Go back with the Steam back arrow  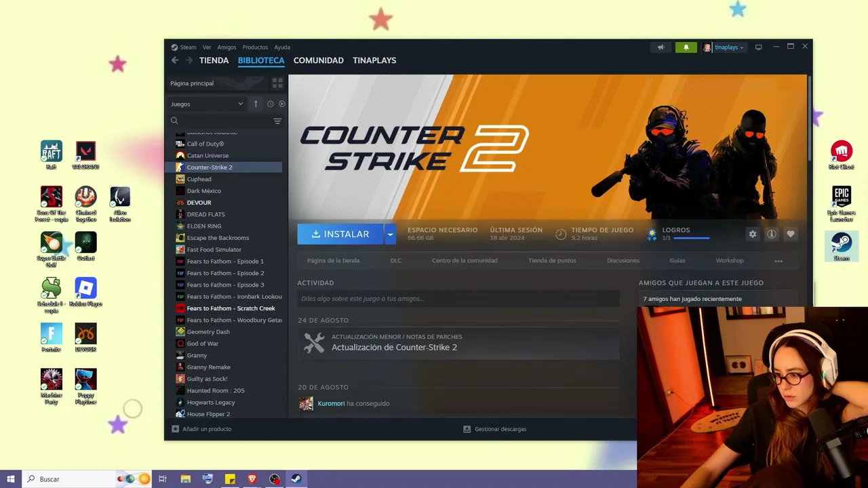(175, 60)
